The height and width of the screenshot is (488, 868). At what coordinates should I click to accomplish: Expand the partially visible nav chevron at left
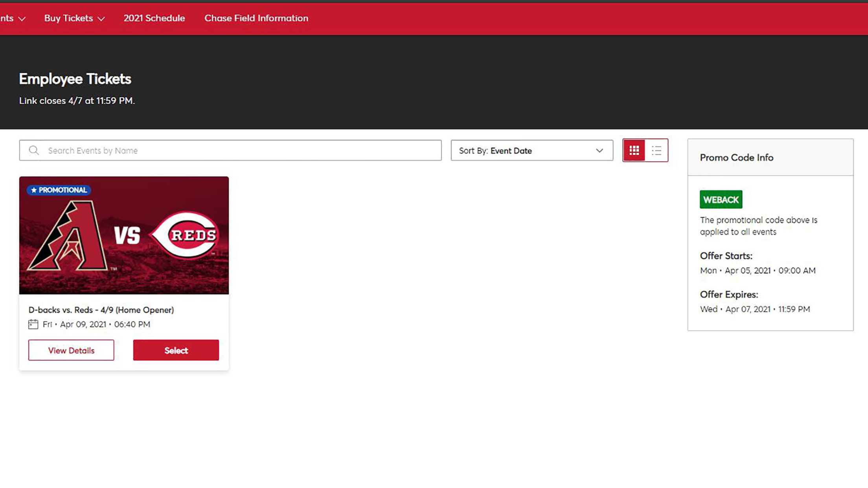click(x=22, y=18)
